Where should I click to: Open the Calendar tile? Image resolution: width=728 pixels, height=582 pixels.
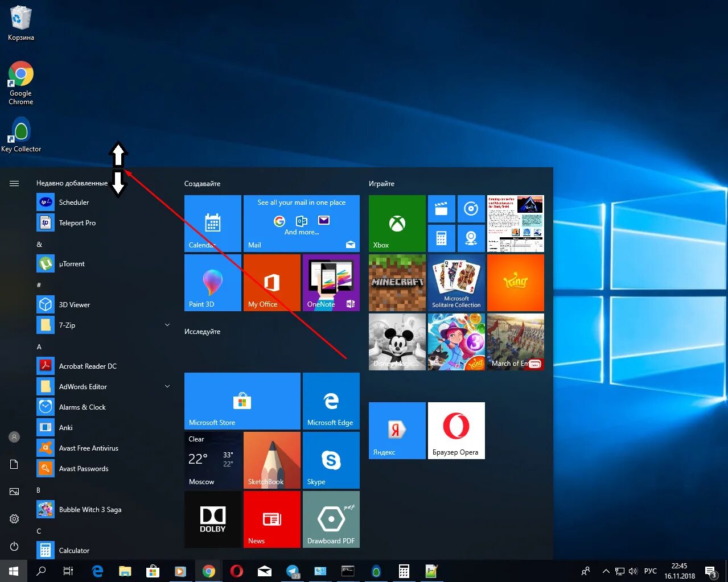click(x=213, y=224)
